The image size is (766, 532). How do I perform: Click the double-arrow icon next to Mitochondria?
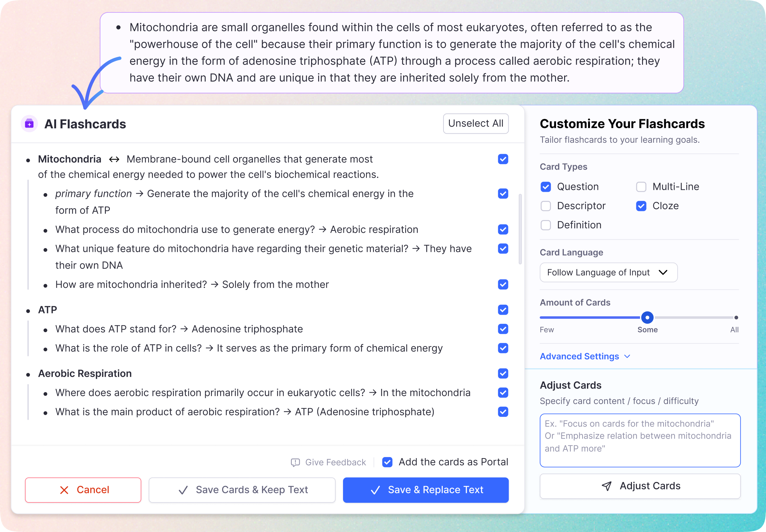click(x=114, y=160)
